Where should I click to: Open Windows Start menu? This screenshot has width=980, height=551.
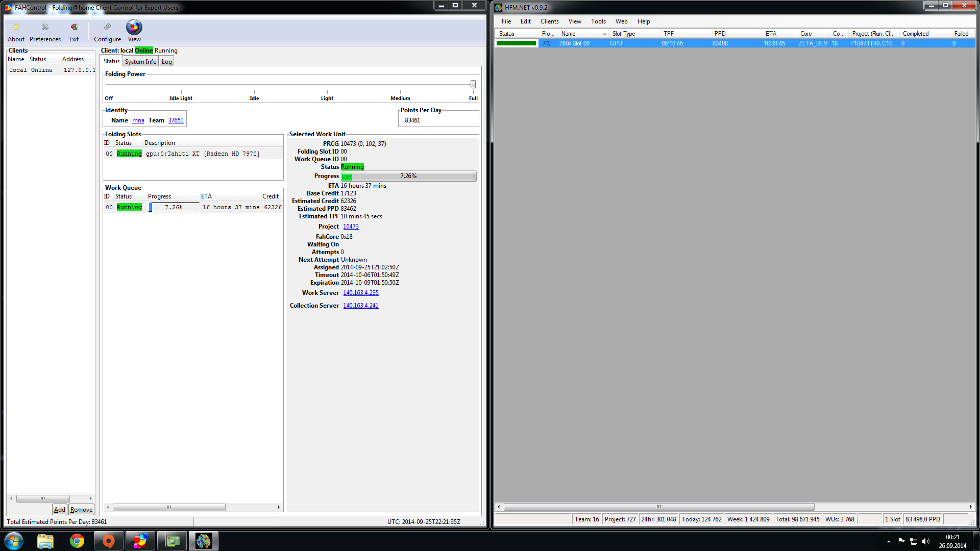(14, 541)
